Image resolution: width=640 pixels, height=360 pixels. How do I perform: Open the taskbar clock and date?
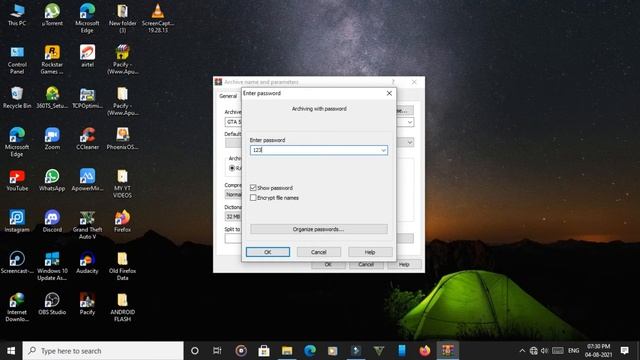[598, 351]
